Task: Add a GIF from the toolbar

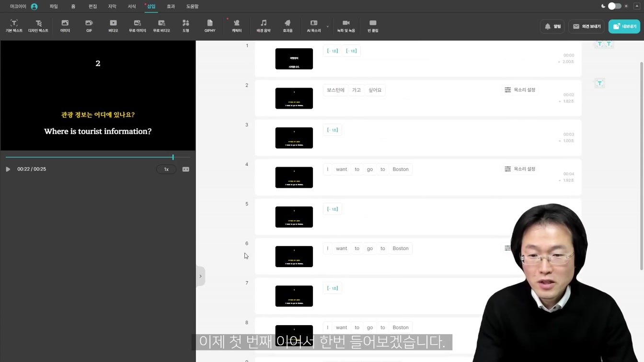Action: pyautogui.click(x=89, y=26)
